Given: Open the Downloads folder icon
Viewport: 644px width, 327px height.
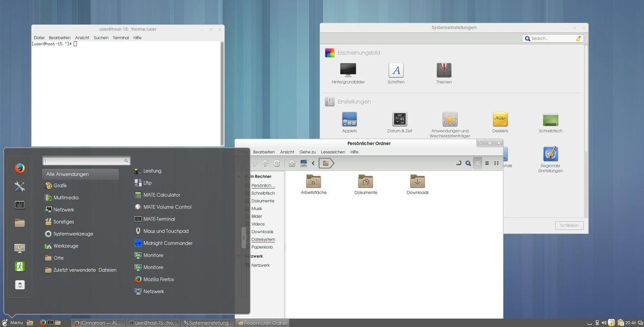Looking at the screenshot, I should tap(418, 181).
